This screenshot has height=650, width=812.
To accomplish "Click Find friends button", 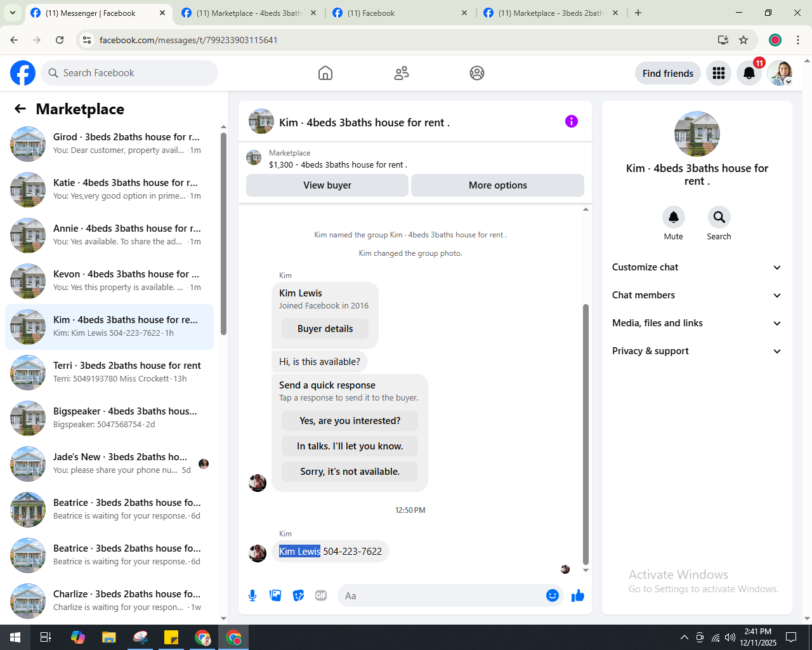I will tap(668, 73).
